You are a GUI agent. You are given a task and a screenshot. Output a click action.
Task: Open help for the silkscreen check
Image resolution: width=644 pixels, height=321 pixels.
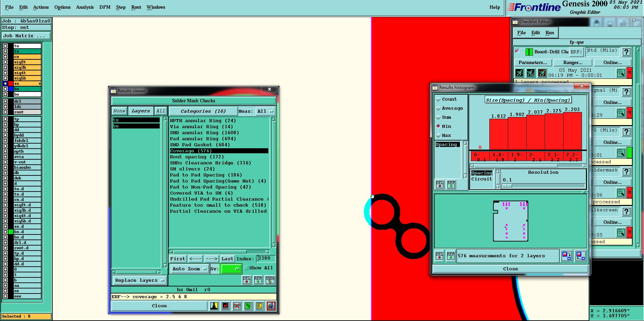click(x=626, y=212)
